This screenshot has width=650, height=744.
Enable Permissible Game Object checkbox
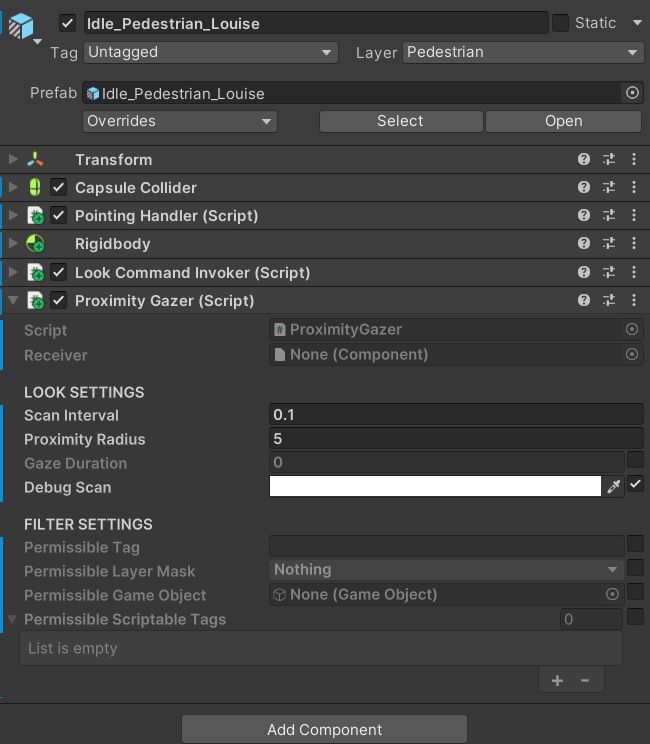[x=635, y=592]
